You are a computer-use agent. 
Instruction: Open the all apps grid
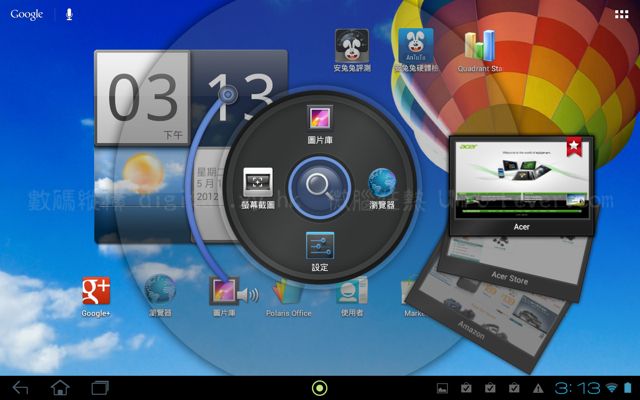point(611,14)
